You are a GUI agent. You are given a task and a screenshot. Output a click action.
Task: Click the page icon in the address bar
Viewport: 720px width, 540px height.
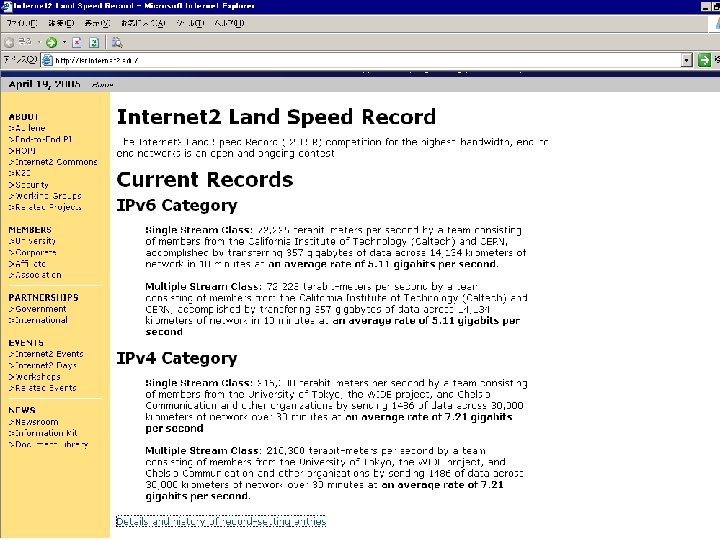[x=47, y=60]
